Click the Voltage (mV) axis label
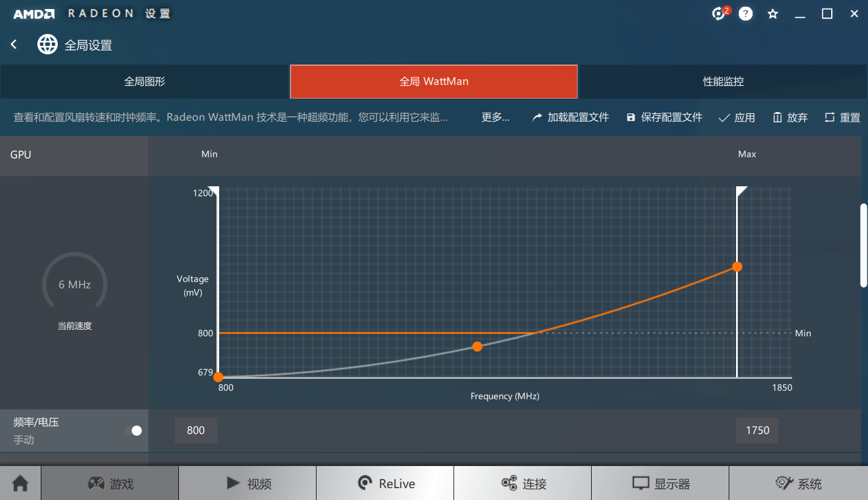The image size is (868, 500). (193, 285)
